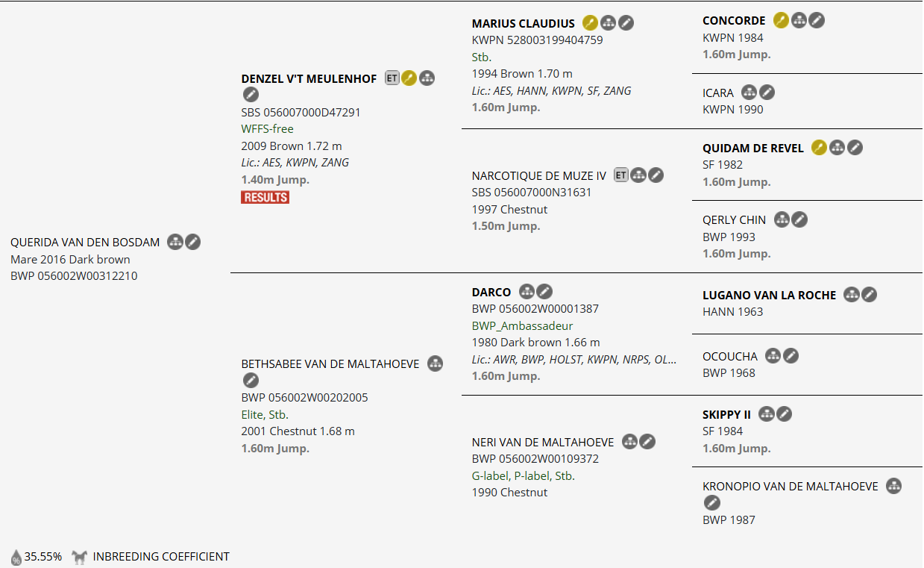
Task: Click the horse icon beside Inbreeding Coefficient
Action: [x=80, y=557]
